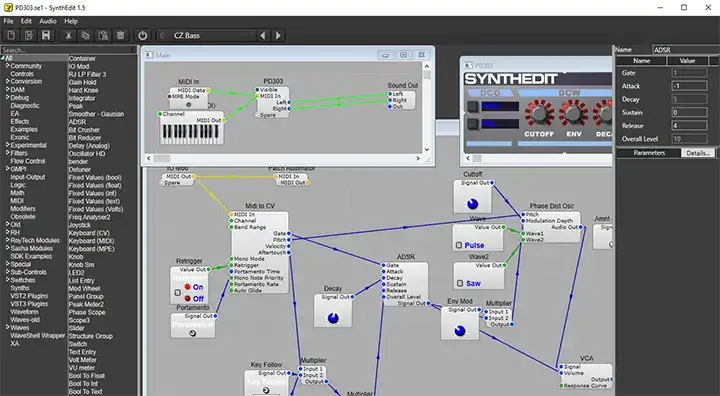Click the blue Env Mod knob module
Image resolution: width=720 pixels, height=396 pixels.
tap(460, 331)
